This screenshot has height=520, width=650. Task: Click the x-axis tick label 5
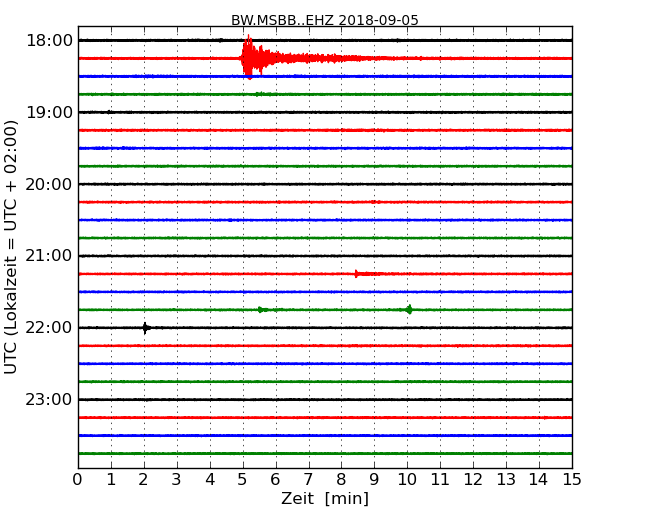tap(243, 479)
